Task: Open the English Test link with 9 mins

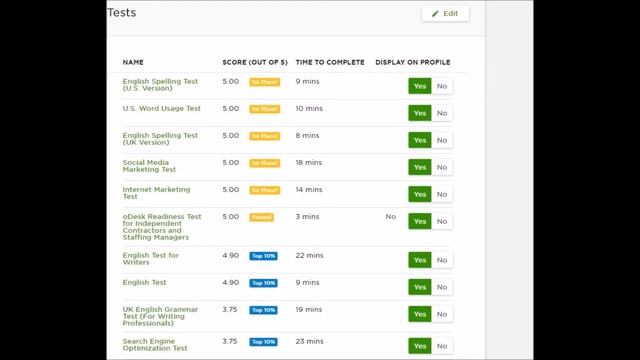Action: tap(144, 282)
